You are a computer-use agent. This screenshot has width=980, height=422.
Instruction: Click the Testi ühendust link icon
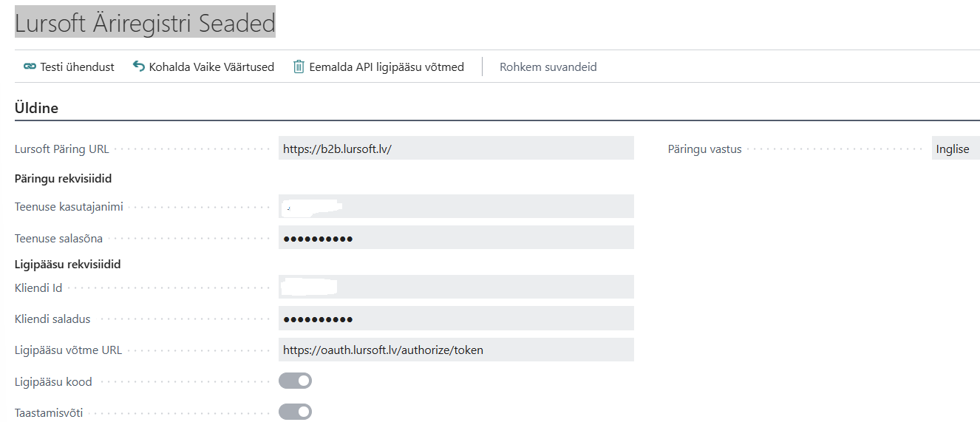coord(30,67)
